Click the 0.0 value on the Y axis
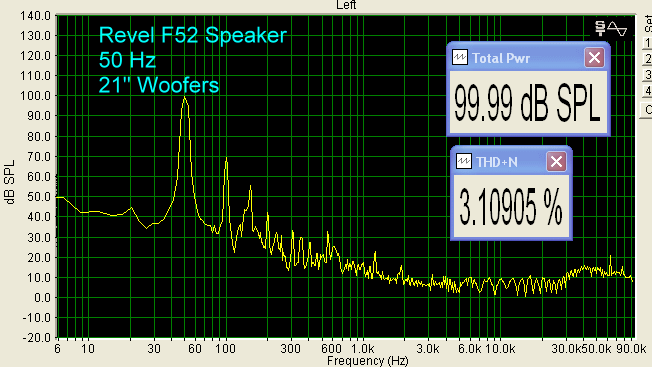This screenshot has height=367, width=652. [x=42, y=298]
